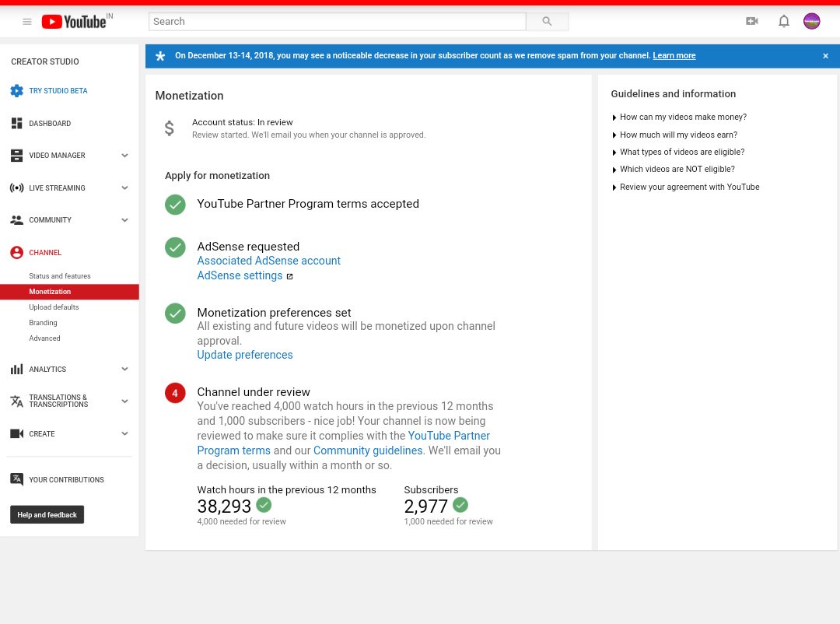Screen dimensions: 840x624
Task: Open AdSense settings link
Action: [x=240, y=275]
